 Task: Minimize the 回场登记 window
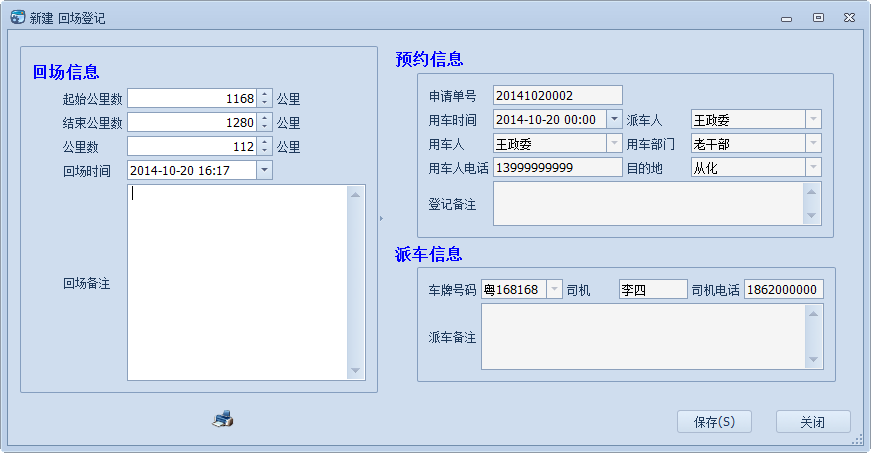point(787,18)
